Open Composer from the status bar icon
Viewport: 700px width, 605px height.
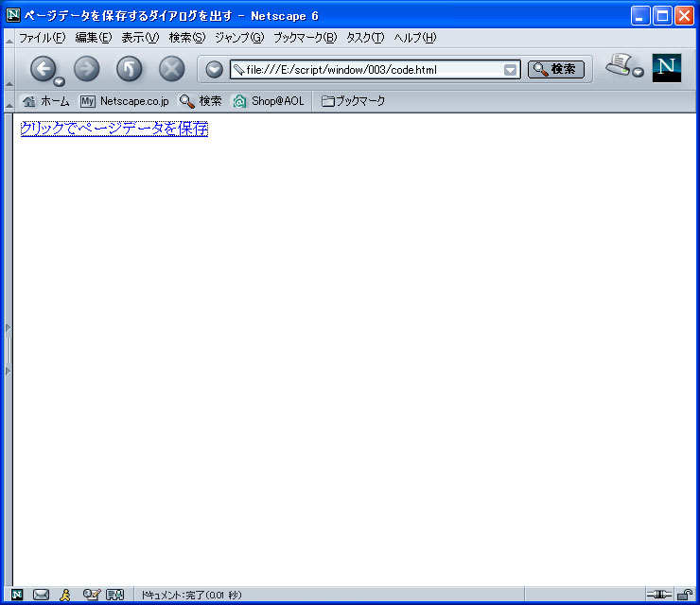tap(92, 595)
